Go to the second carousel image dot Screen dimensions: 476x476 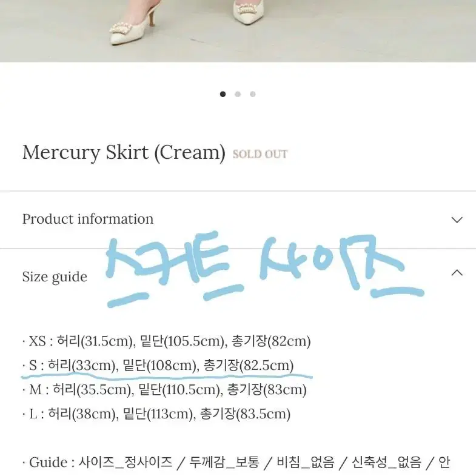coord(238,94)
